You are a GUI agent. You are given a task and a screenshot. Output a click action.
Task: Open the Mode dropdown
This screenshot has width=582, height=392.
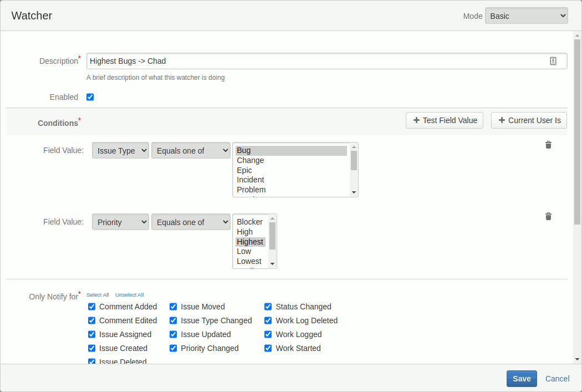[x=527, y=16]
